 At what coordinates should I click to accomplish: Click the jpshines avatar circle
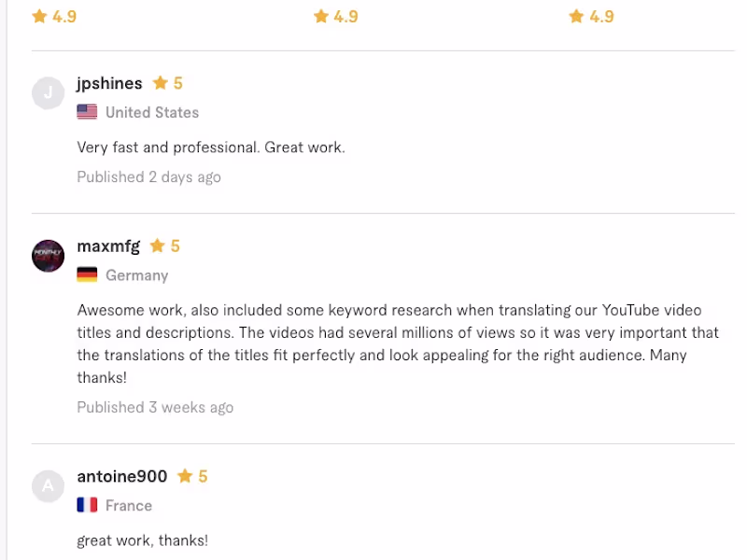pos(48,93)
